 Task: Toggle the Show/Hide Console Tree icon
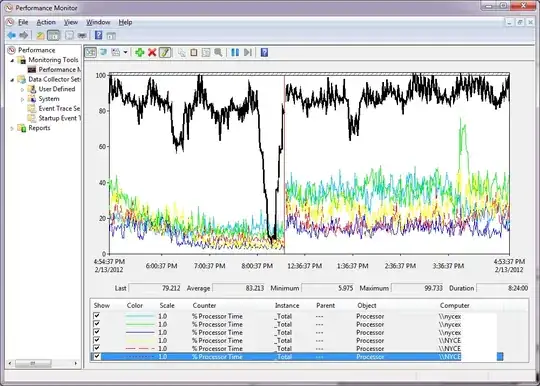tap(53, 35)
